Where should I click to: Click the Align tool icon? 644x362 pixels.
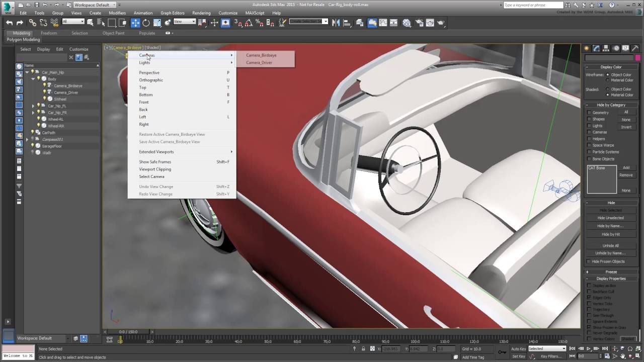[347, 23]
